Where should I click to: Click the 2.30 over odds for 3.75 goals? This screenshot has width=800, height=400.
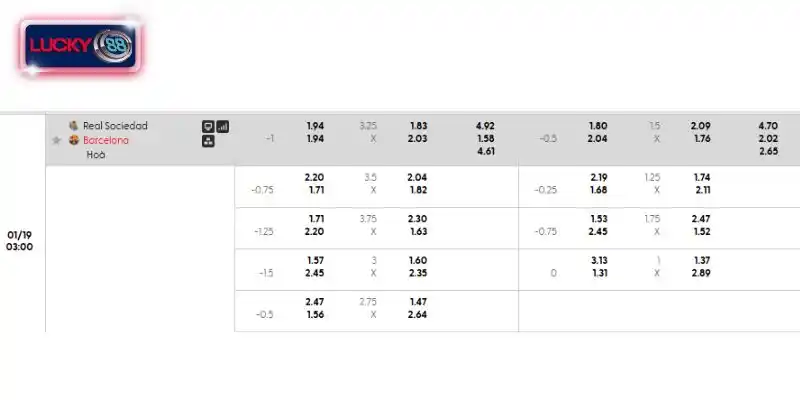[418, 218]
